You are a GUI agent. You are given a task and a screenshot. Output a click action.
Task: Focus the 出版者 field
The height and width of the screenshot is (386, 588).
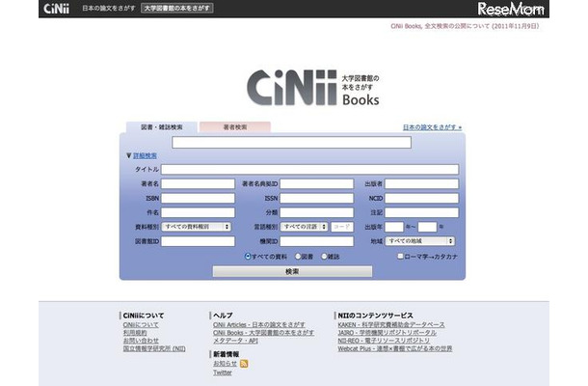[x=421, y=183]
